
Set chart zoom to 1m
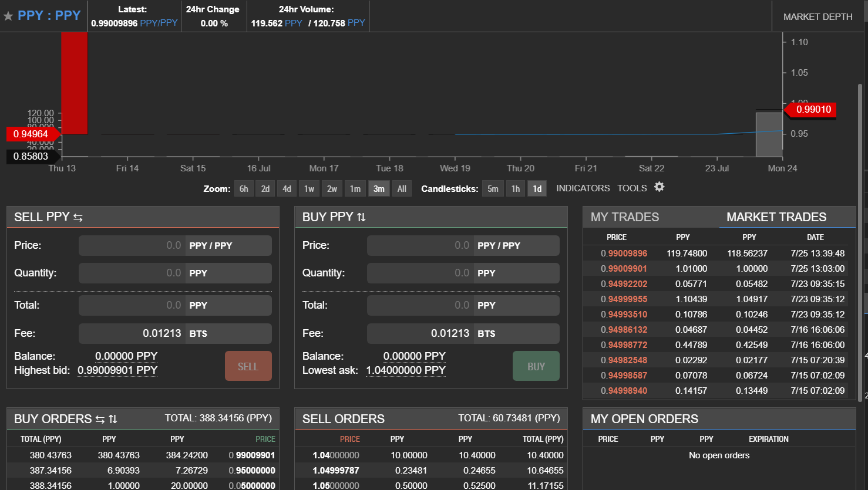click(x=355, y=188)
